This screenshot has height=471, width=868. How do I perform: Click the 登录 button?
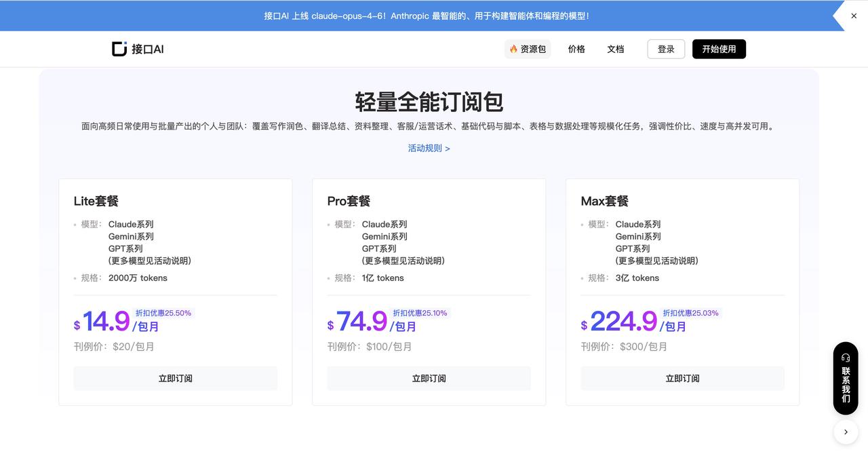[x=666, y=49]
